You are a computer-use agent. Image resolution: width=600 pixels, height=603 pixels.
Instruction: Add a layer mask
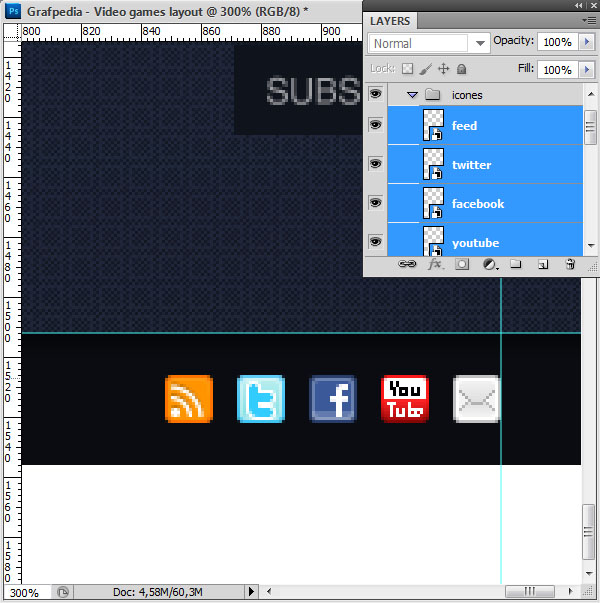click(x=462, y=264)
